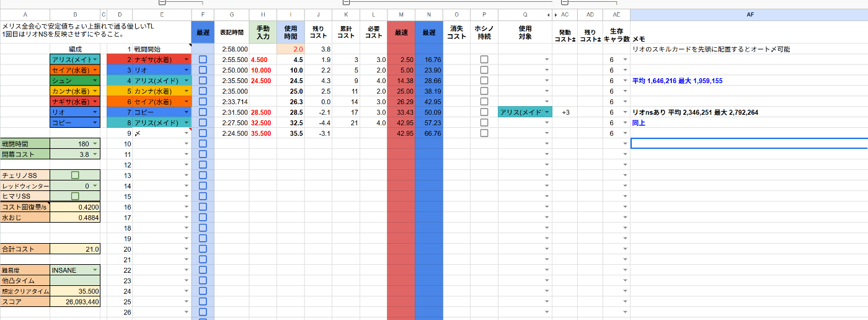This screenshot has height=320, width=868.
Task: Check the 最遅 box in the 2:55.500 row
Action: coord(203,60)
